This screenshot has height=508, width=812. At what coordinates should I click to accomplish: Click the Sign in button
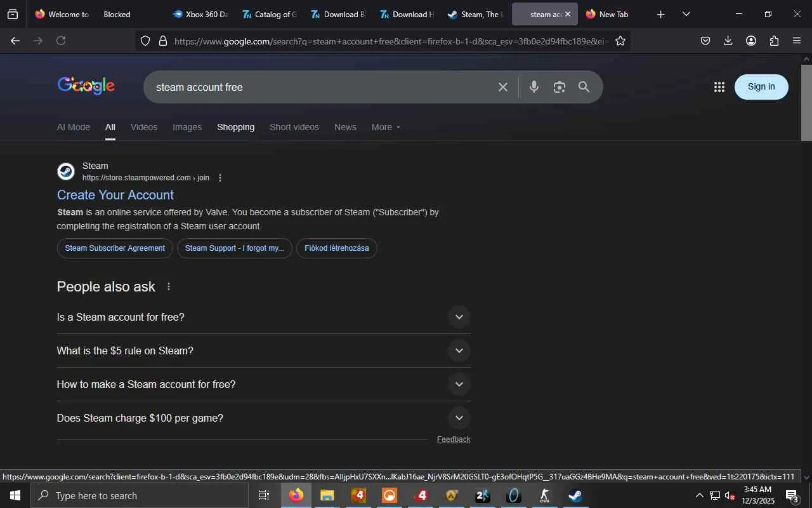(x=761, y=87)
